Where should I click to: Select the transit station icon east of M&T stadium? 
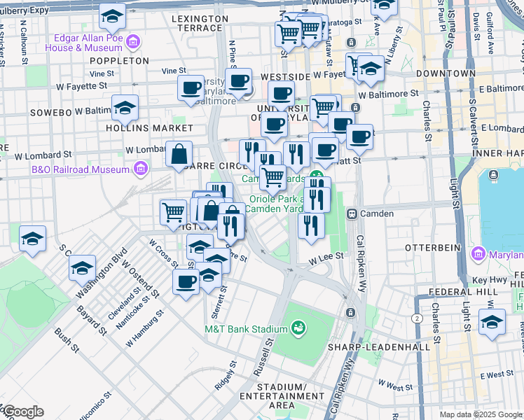tap(350, 312)
